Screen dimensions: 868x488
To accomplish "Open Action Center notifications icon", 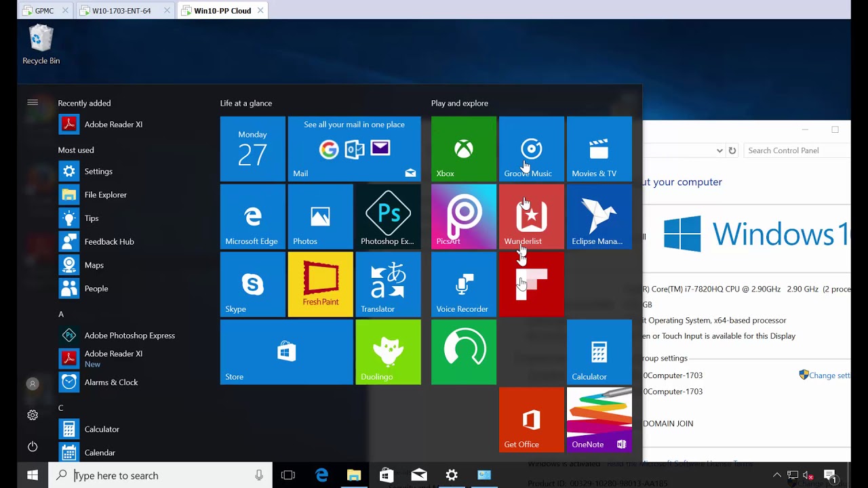I will [x=829, y=475].
